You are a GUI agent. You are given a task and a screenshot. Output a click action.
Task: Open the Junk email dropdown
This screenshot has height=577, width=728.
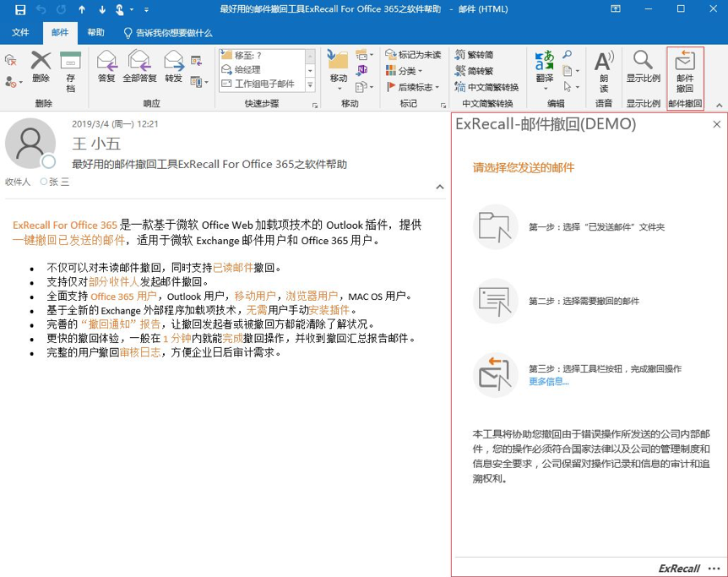coord(14,82)
